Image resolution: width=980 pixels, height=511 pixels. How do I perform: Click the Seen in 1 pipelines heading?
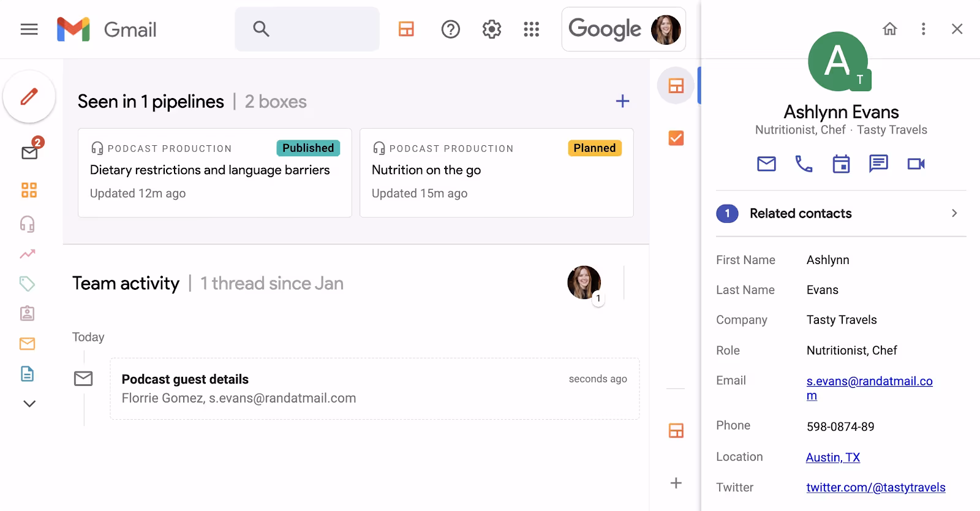[151, 101]
